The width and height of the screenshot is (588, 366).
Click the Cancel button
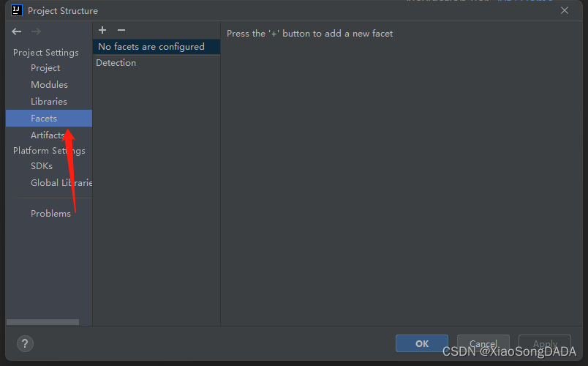pyautogui.click(x=483, y=343)
